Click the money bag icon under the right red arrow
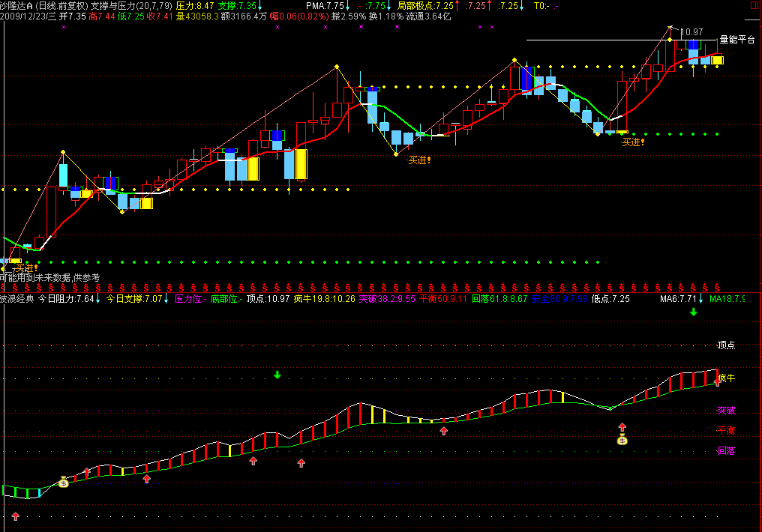The height and width of the screenshot is (532, 762). [622, 440]
